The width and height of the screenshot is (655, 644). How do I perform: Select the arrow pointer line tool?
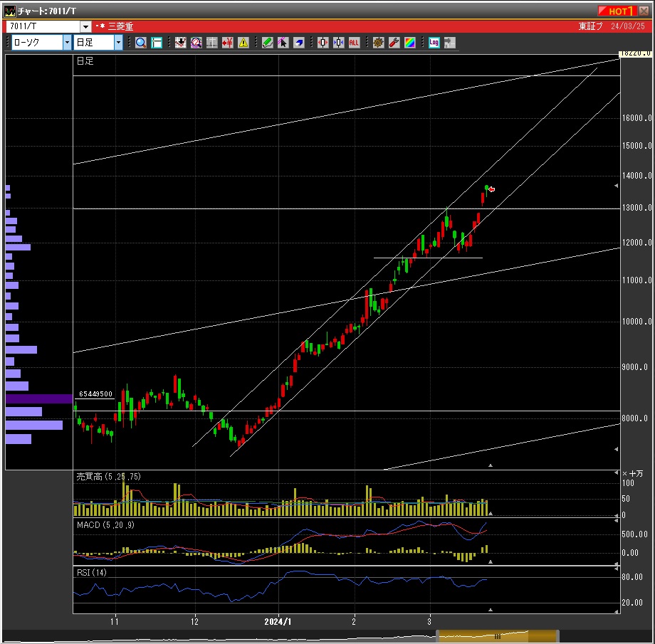click(283, 43)
